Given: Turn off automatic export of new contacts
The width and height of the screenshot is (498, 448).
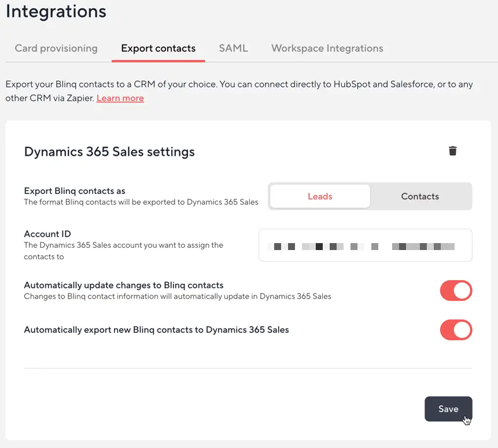Looking at the screenshot, I should click(x=456, y=330).
